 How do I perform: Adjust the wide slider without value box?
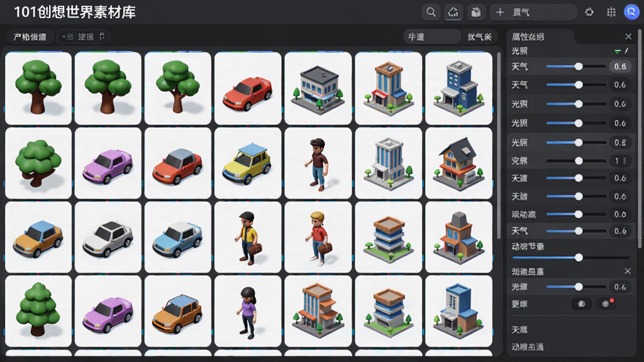[x=571, y=258]
